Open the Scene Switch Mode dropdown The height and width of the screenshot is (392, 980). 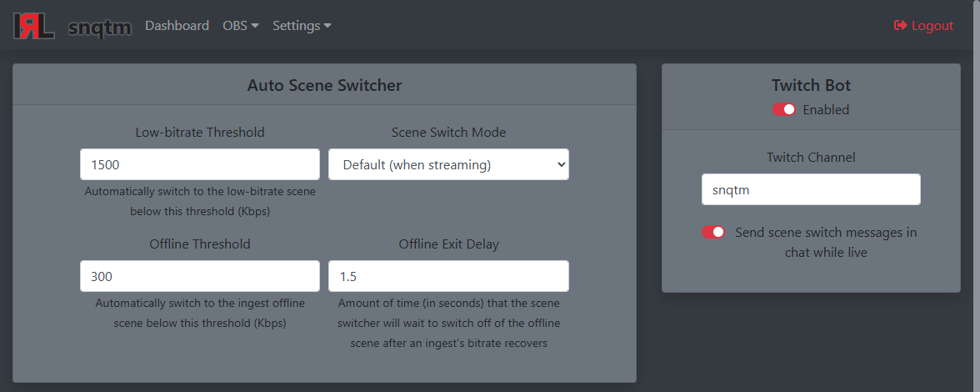pyautogui.click(x=448, y=164)
